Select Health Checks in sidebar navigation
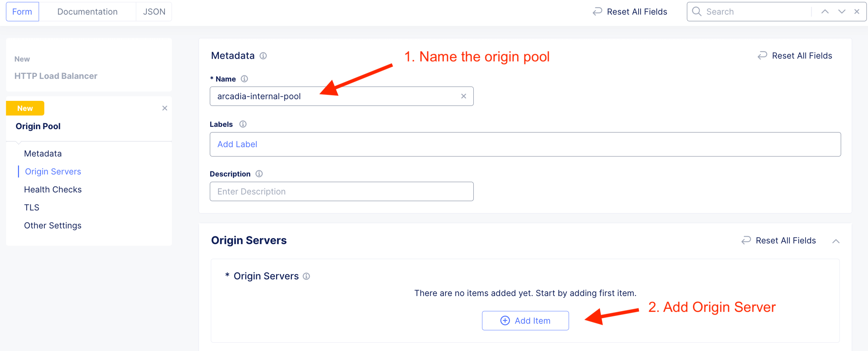The image size is (868, 351). click(53, 189)
